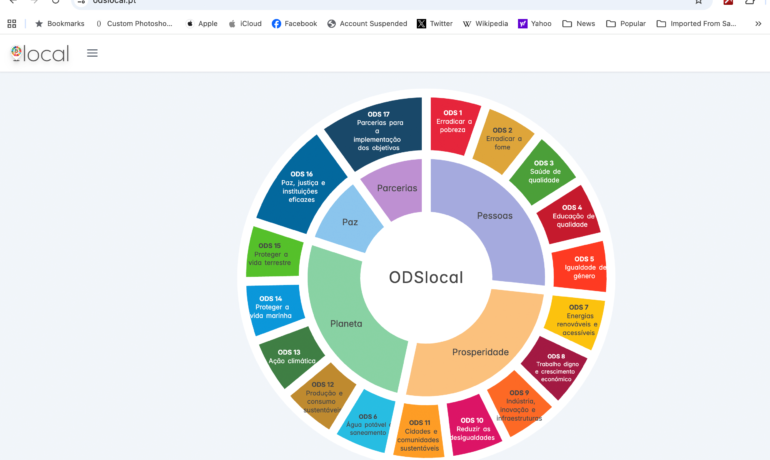770x460 pixels.
Task: Open the iCloud bookmark
Action: click(245, 23)
